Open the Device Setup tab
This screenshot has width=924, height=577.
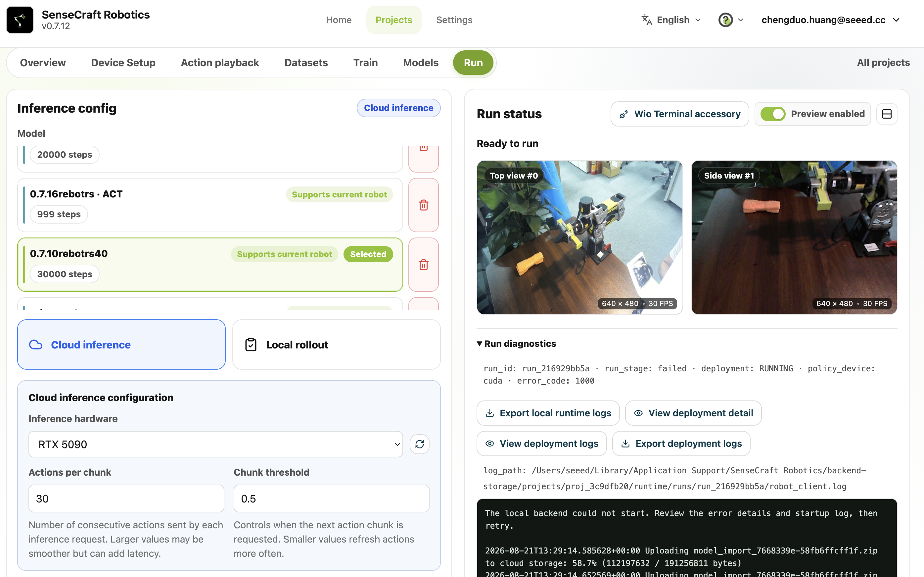click(x=123, y=63)
